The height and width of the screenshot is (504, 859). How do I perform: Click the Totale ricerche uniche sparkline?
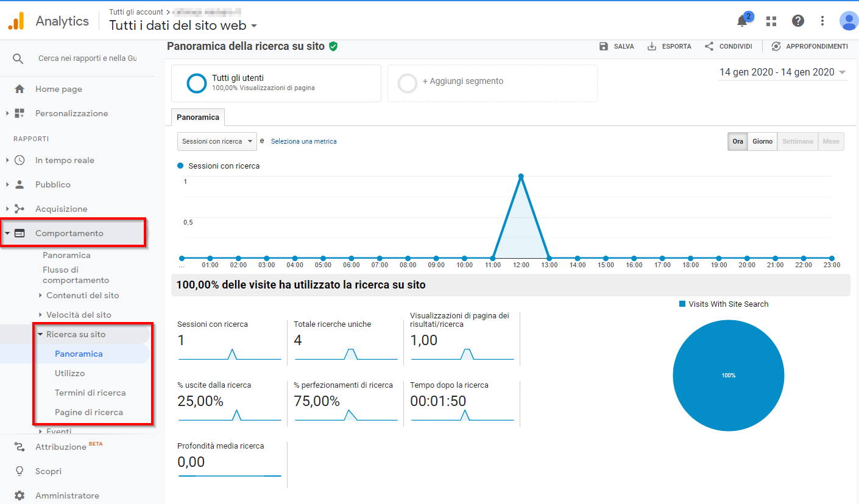tap(345, 354)
